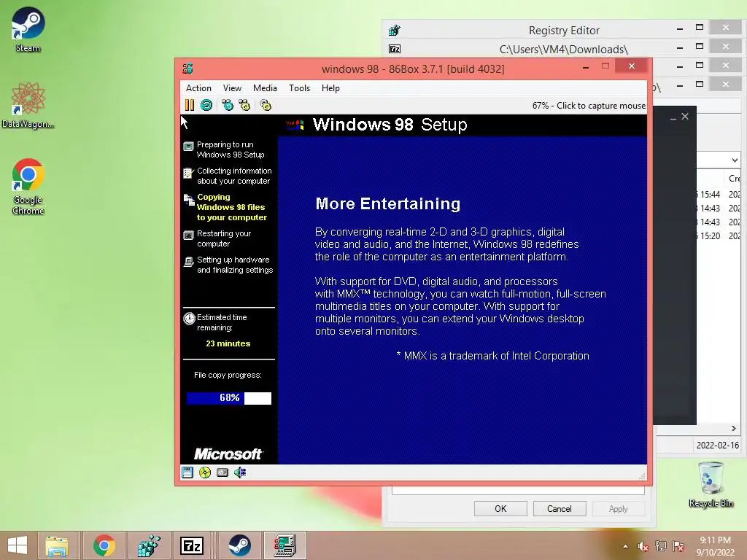
Task: Open File Explorer from the taskbar
Action: click(57, 545)
